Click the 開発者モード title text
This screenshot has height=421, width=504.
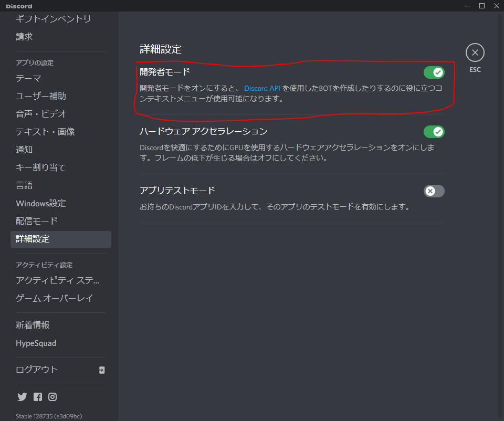tap(165, 72)
